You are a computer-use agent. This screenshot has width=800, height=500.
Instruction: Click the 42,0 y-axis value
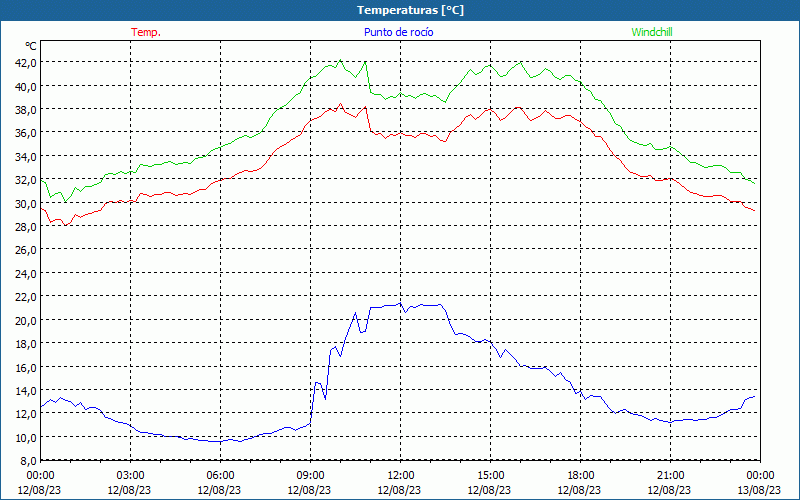coord(27,63)
